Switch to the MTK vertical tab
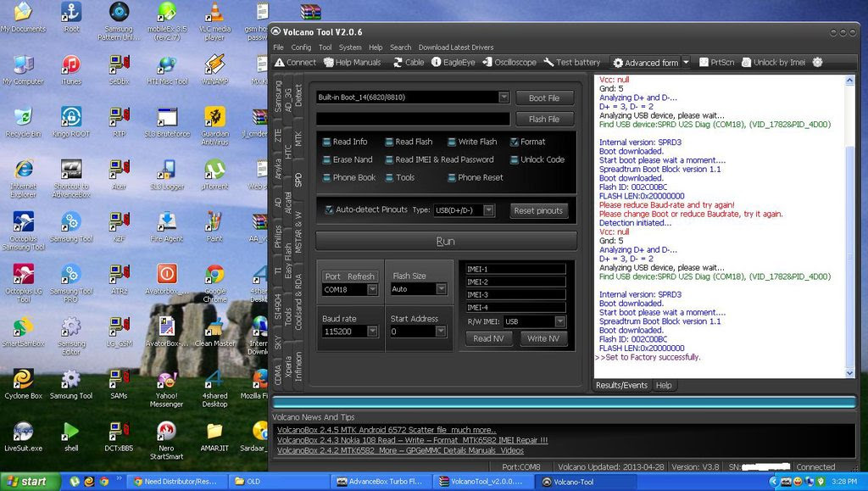 click(x=298, y=138)
